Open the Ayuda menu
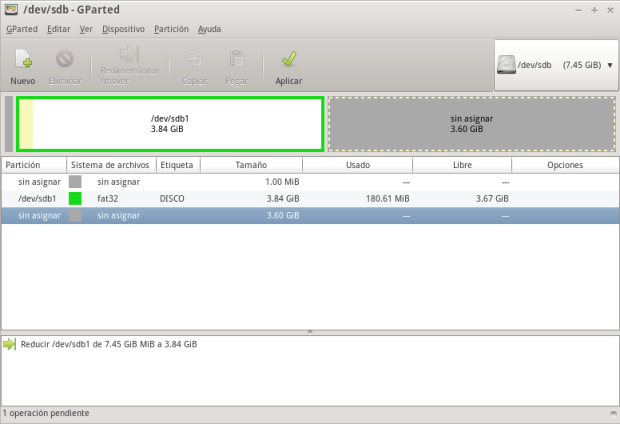620x424 pixels. tap(210, 29)
